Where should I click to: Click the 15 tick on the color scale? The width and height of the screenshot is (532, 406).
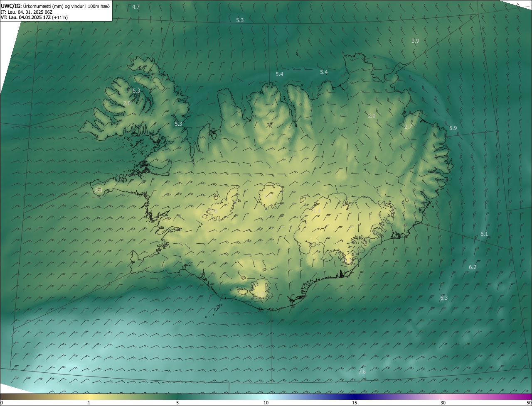(x=355, y=403)
